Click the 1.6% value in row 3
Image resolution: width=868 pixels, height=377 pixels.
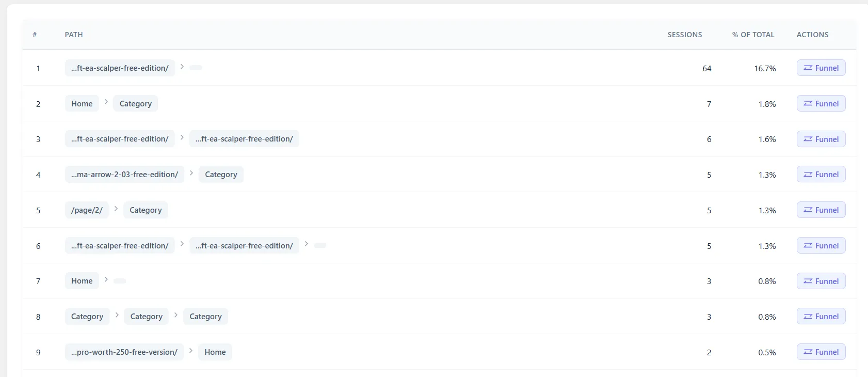tap(767, 139)
